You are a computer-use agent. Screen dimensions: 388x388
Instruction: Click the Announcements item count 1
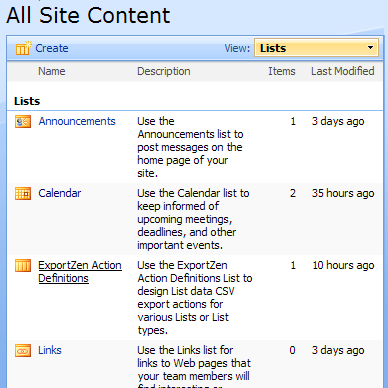pos(293,121)
